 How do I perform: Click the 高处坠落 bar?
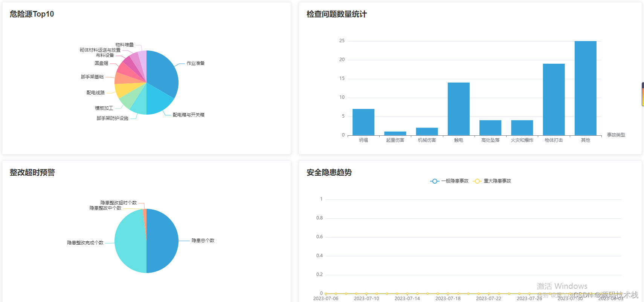tap(490, 128)
